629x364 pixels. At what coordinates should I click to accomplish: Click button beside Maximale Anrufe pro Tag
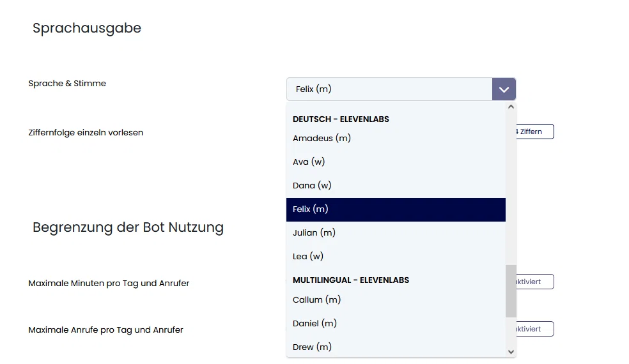click(535, 329)
